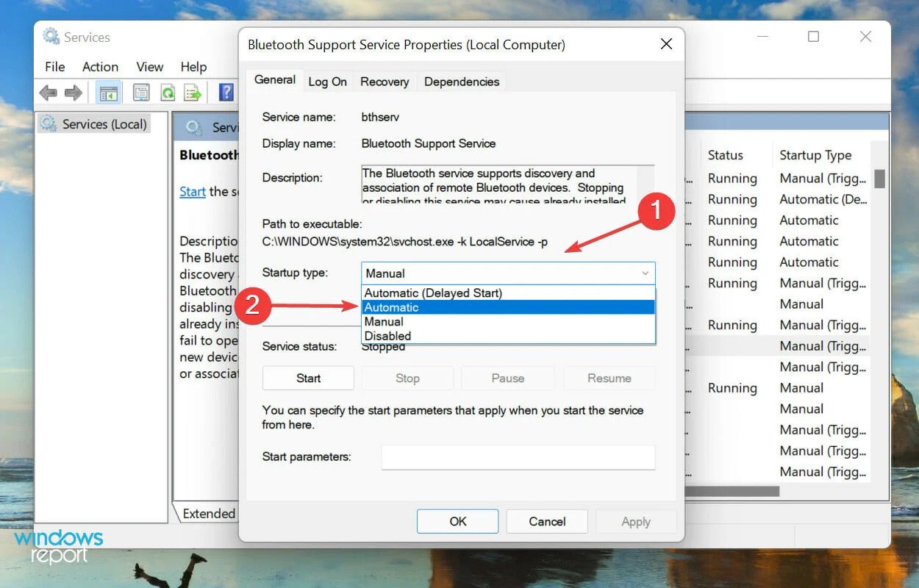Screen dimensions: 919x588
Task: Pick Manual in the startup type list
Action: pos(508,322)
